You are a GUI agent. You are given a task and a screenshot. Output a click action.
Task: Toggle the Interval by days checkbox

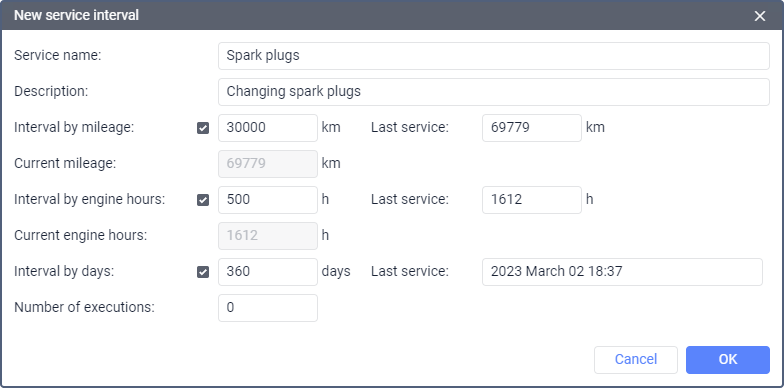(x=203, y=272)
